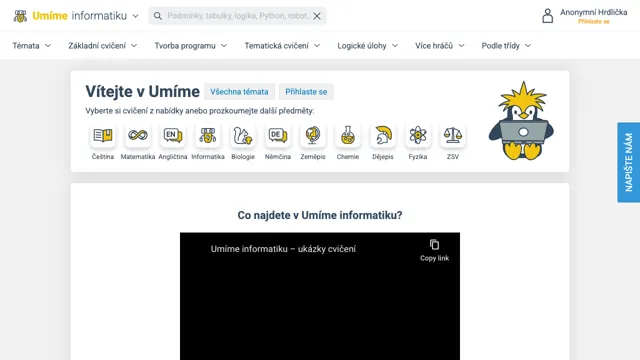The image size is (640, 360).
Task: Copy the video link icon
Action: coord(434,244)
